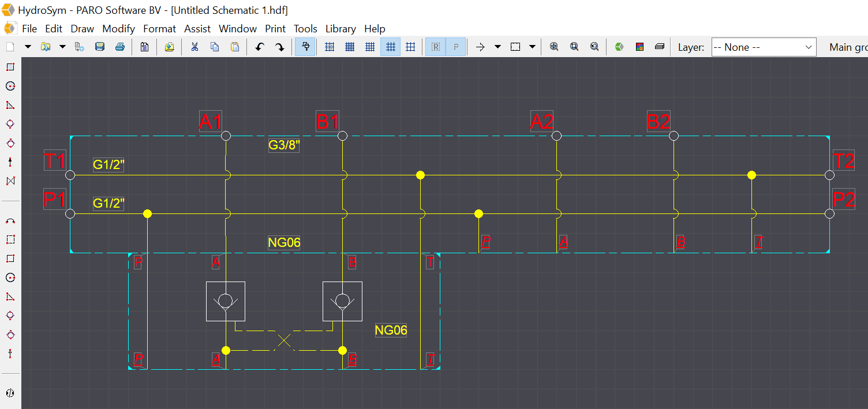Select the B1 port label
868x409 pixels.
pos(327,121)
